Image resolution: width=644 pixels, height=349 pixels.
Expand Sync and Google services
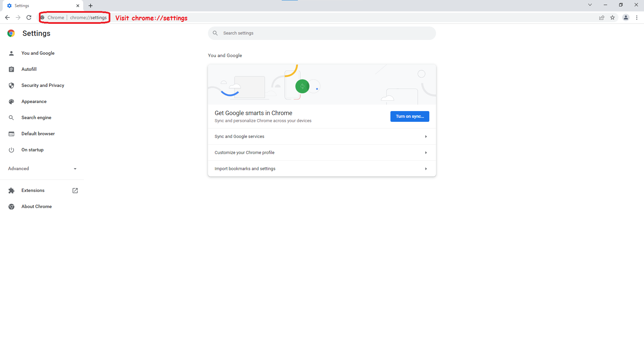322,136
